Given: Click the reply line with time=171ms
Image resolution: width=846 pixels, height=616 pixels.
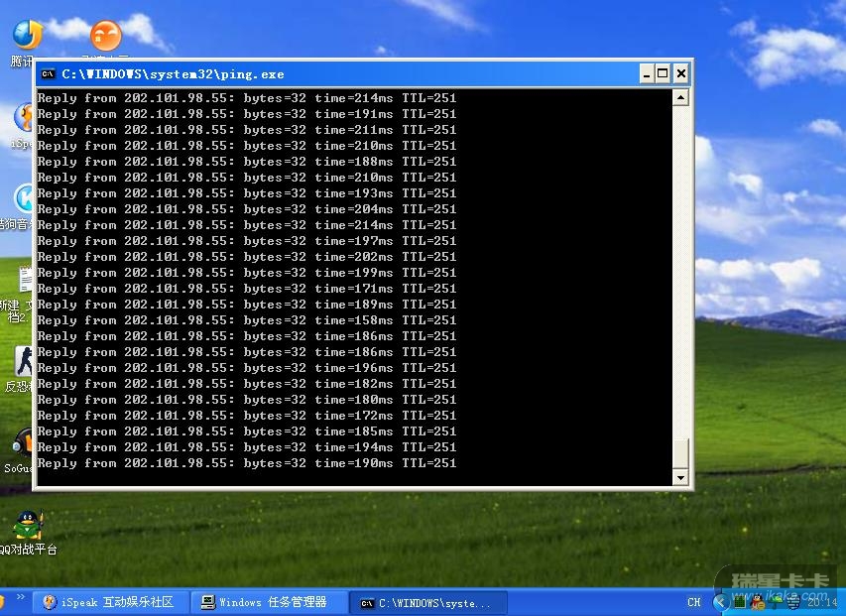Looking at the screenshot, I should coord(247,288).
